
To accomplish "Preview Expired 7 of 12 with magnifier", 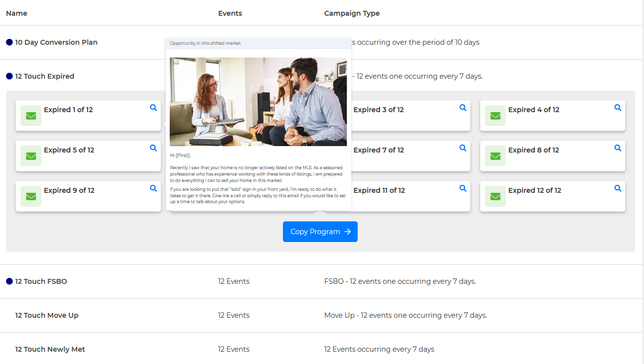I will point(463,148).
